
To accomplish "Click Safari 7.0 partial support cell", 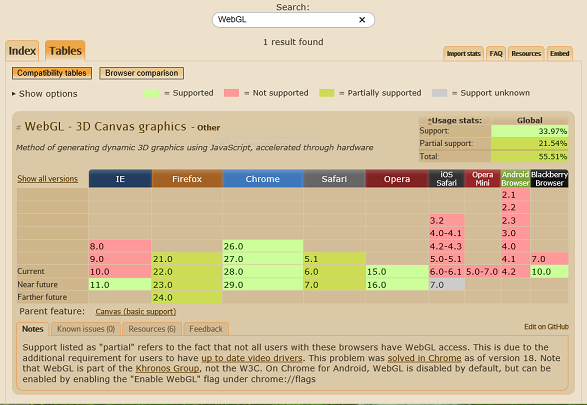I will pyautogui.click(x=334, y=284).
